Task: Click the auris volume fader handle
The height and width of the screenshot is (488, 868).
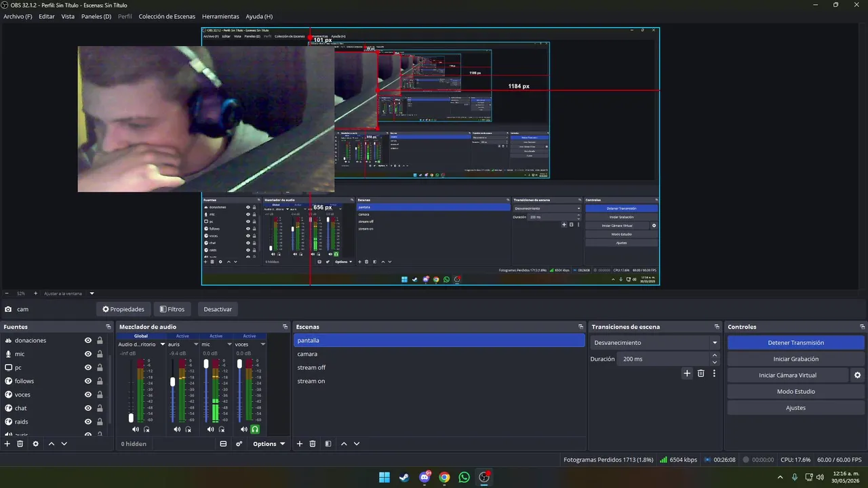Action: [173, 382]
